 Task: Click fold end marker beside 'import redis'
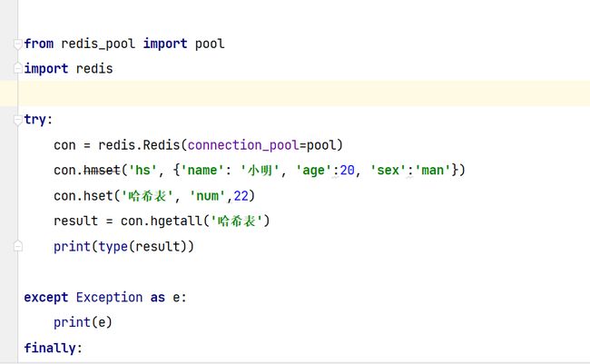(16, 69)
